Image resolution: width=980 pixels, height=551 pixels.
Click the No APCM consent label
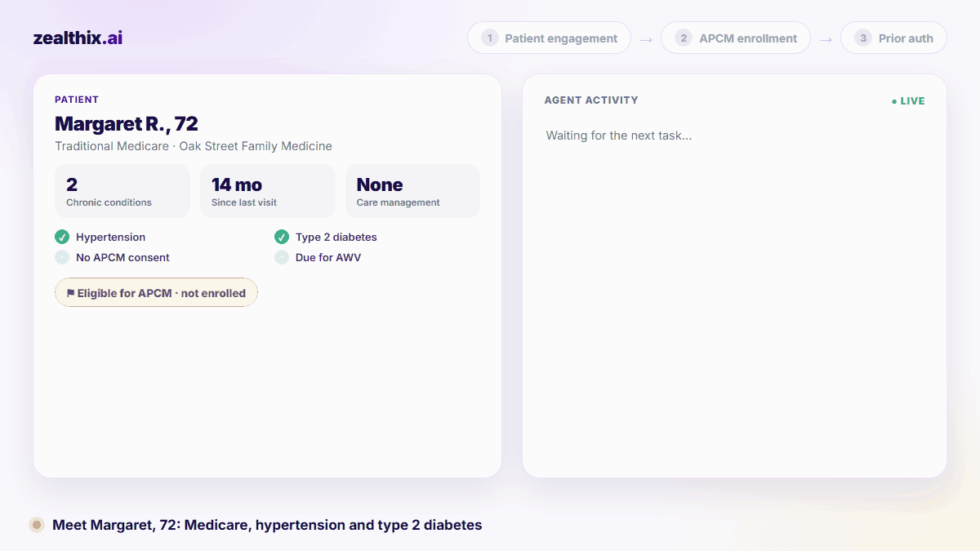click(122, 257)
